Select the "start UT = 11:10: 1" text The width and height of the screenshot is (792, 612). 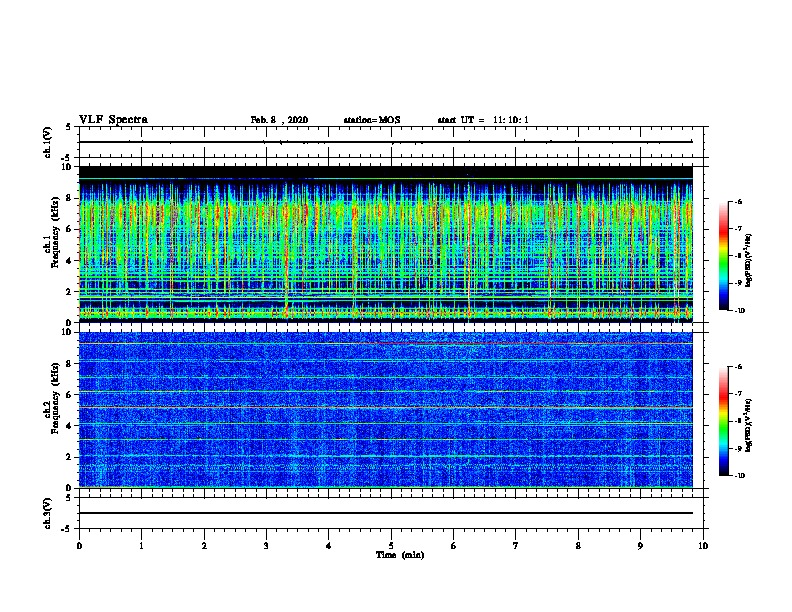(x=483, y=120)
